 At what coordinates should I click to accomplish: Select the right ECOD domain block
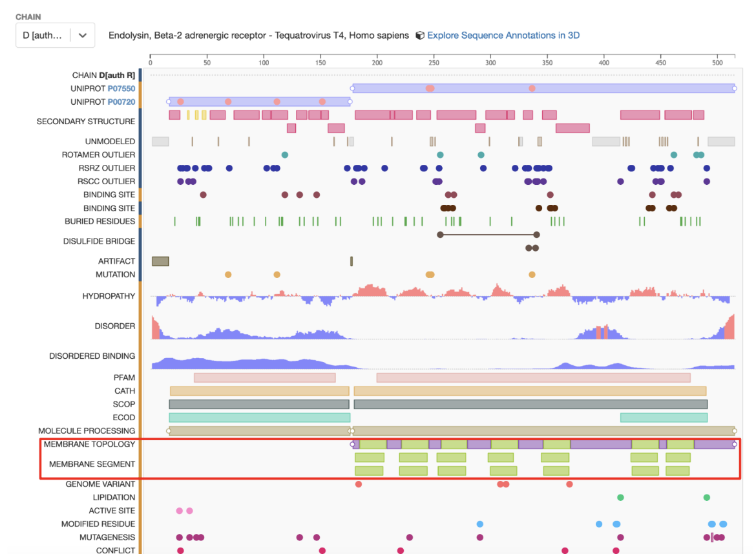click(x=664, y=418)
